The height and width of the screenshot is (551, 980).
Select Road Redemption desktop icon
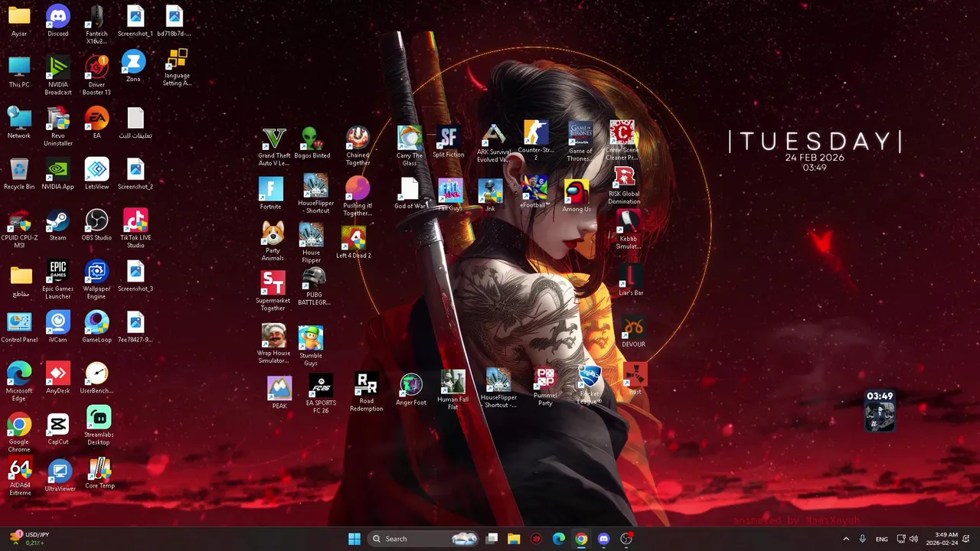coord(367,393)
